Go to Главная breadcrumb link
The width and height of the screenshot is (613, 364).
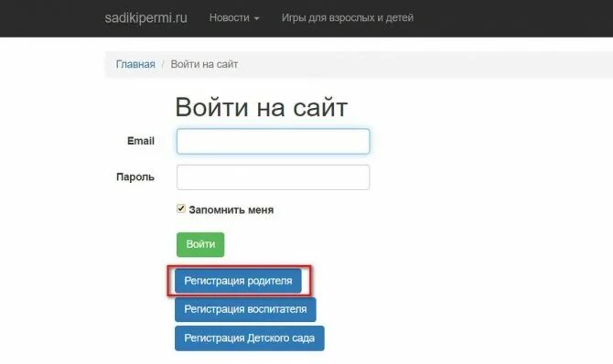pyautogui.click(x=135, y=64)
